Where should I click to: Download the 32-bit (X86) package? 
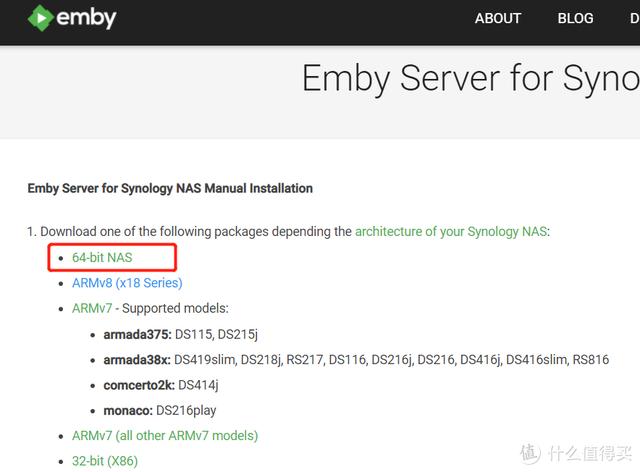click(x=105, y=461)
